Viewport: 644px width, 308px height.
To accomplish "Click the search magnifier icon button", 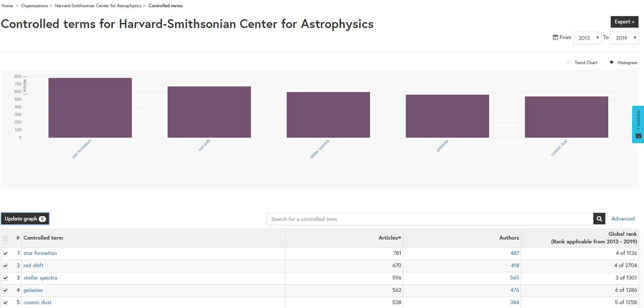I will pyautogui.click(x=599, y=219).
